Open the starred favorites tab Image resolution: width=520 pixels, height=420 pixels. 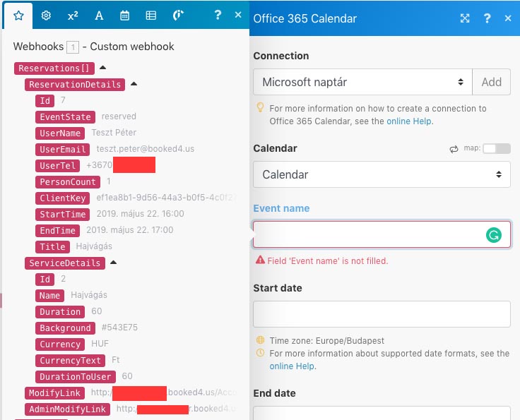(x=18, y=16)
